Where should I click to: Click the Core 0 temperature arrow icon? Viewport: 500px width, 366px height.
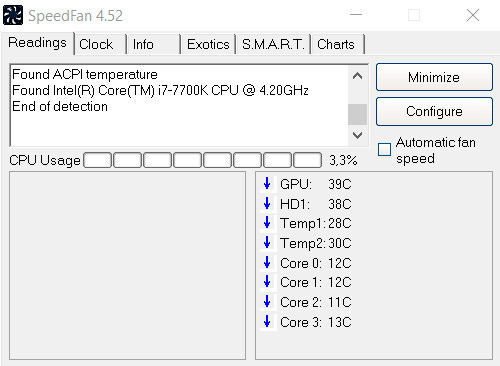click(x=267, y=262)
